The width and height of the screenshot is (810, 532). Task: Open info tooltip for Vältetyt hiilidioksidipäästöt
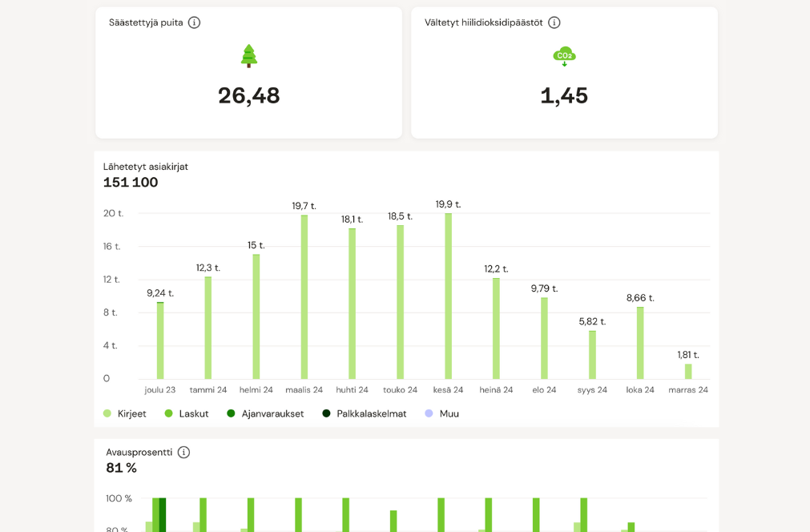(x=554, y=22)
